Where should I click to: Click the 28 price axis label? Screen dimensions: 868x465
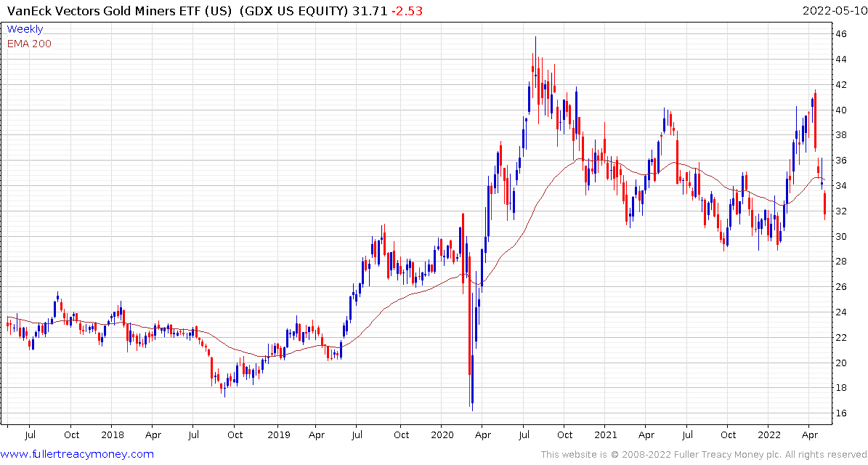841,262
